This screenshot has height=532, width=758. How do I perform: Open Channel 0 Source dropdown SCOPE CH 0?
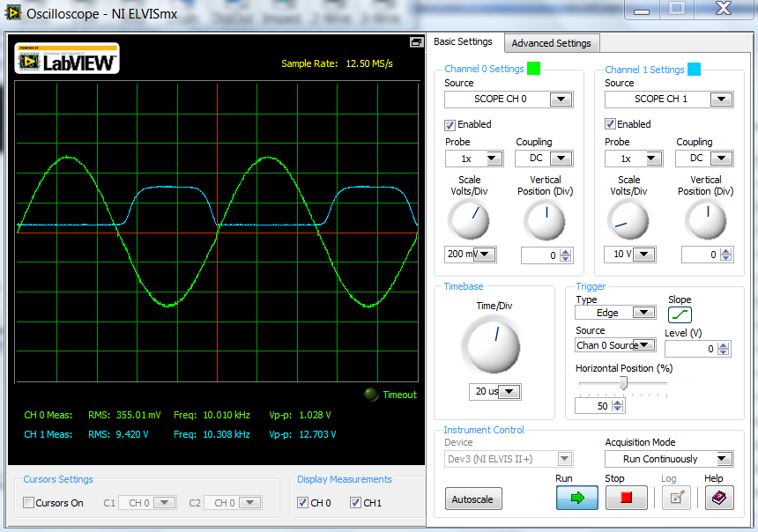coord(509,99)
